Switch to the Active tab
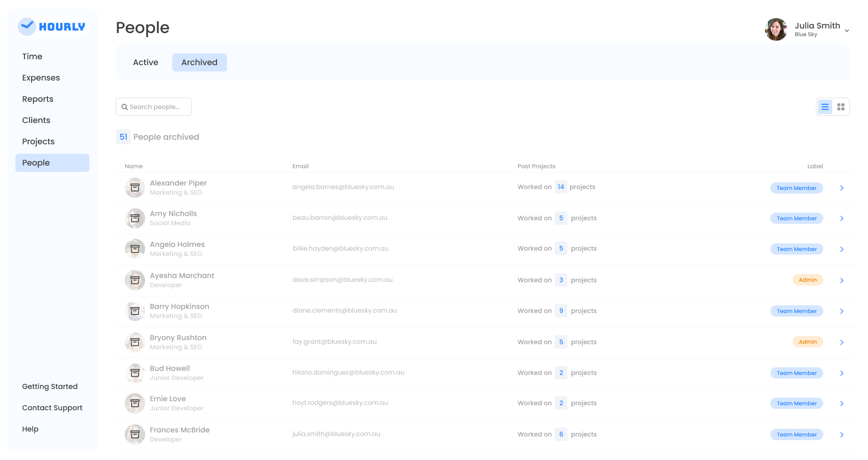 (x=145, y=62)
